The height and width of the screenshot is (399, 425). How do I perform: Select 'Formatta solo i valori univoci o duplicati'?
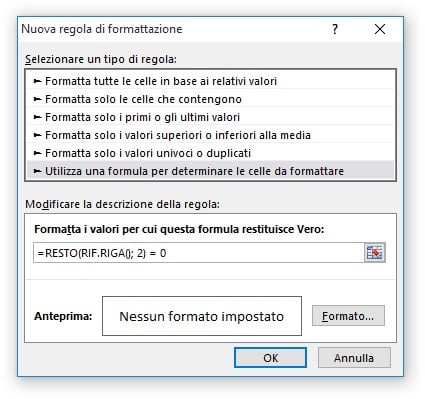210,153
